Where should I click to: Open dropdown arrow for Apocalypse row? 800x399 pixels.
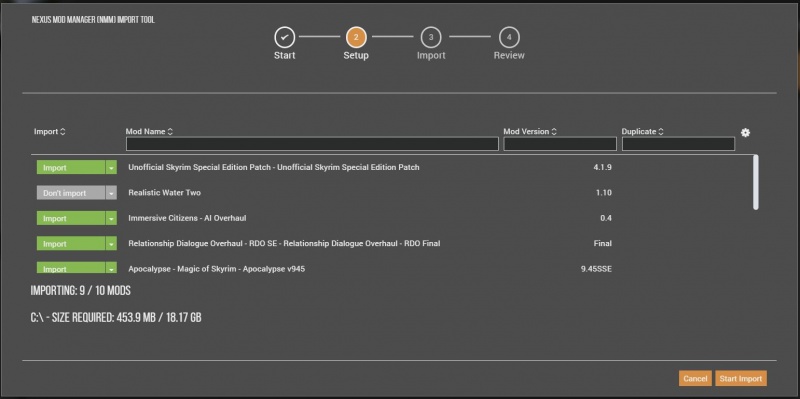point(111,268)
